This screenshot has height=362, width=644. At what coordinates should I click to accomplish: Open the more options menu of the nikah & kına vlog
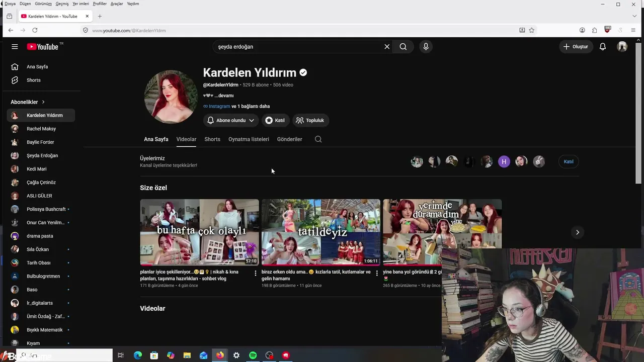(255, 273)
